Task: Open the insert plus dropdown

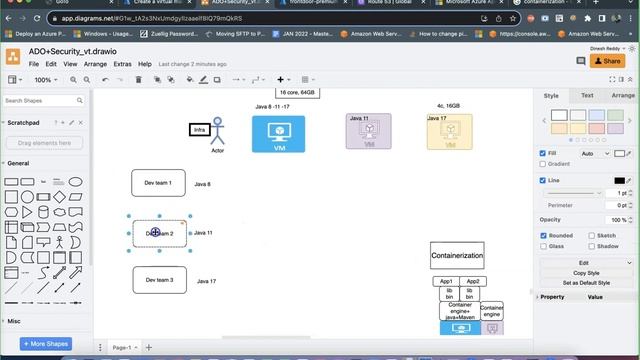Action: pos(283,80)
